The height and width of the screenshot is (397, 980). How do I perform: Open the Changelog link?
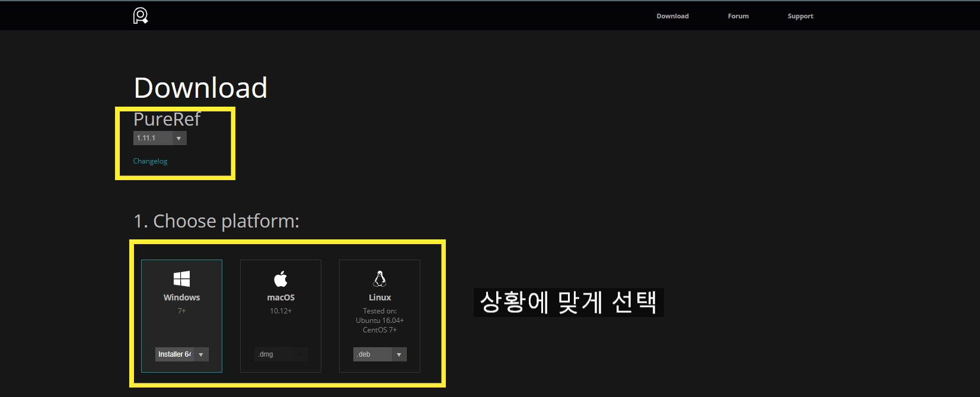coord(150,161)
